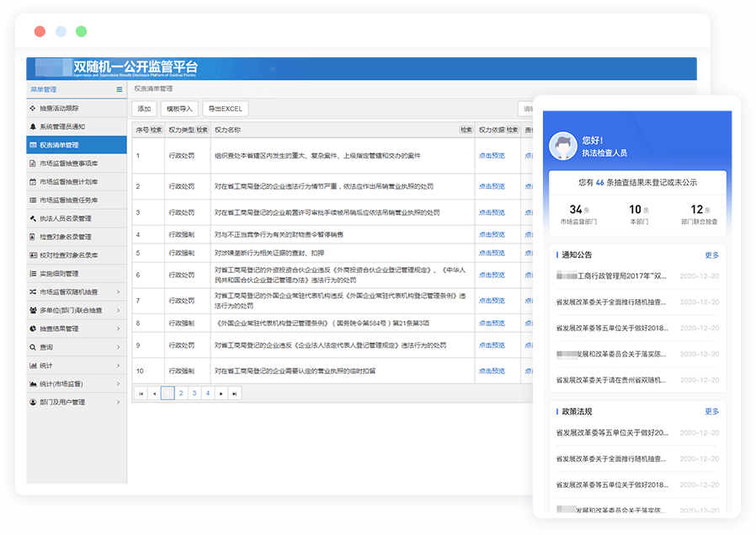This screenshot has height=535, width=756.
Task: Click the bell icon for 系统管理员通知
Action: 33,126
